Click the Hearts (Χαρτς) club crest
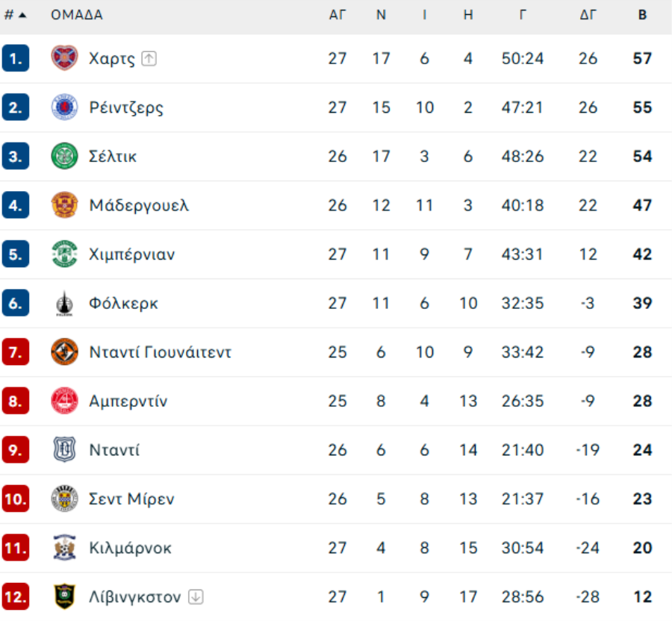Viewport: 672px width, 621px height. [x=64, y=58]
